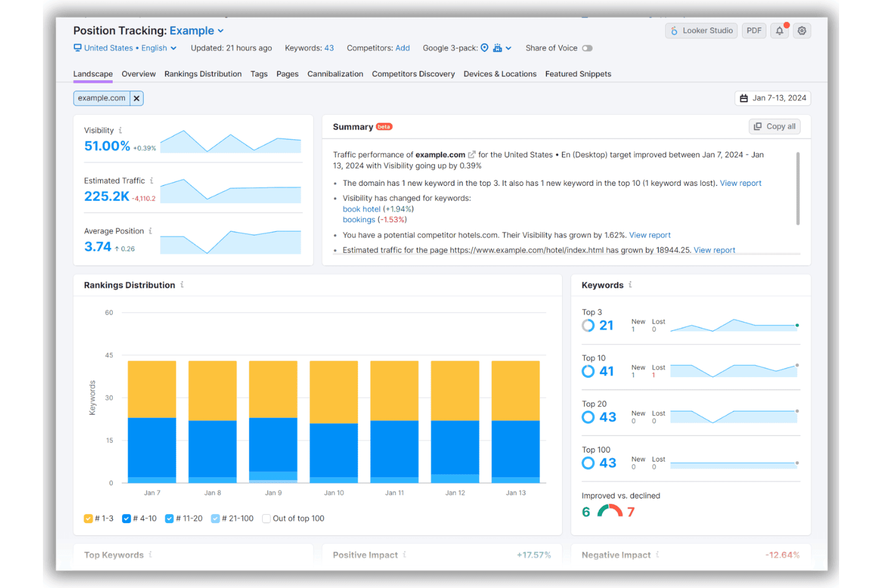
Task: Click the Positive Impact info icon
Action: point(404,554)
